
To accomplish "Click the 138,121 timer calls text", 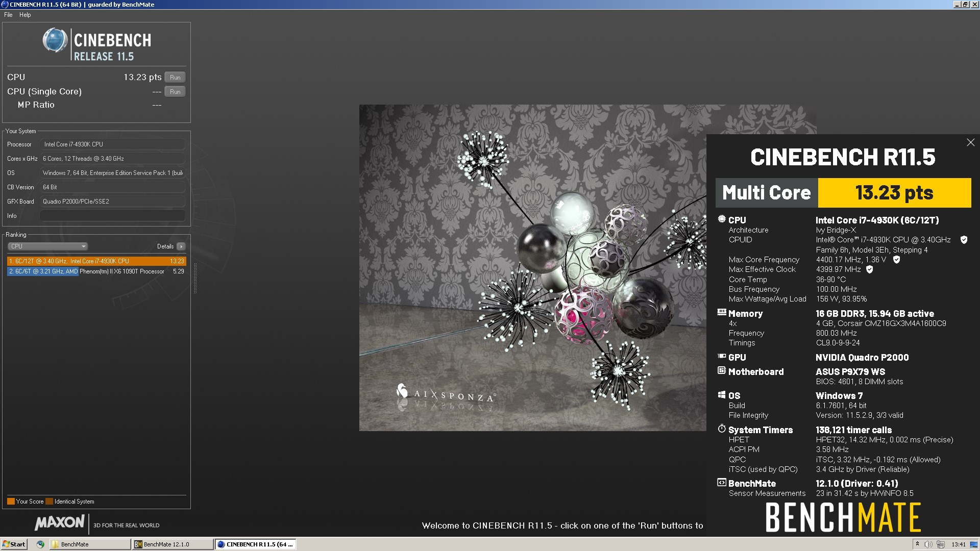I will [x=854, y=430].
